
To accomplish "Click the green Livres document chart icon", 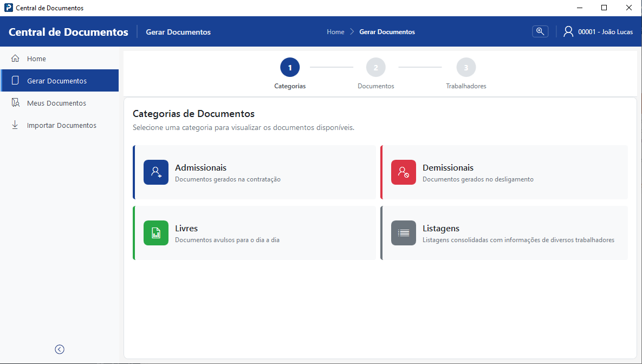I will coord(156,232).
